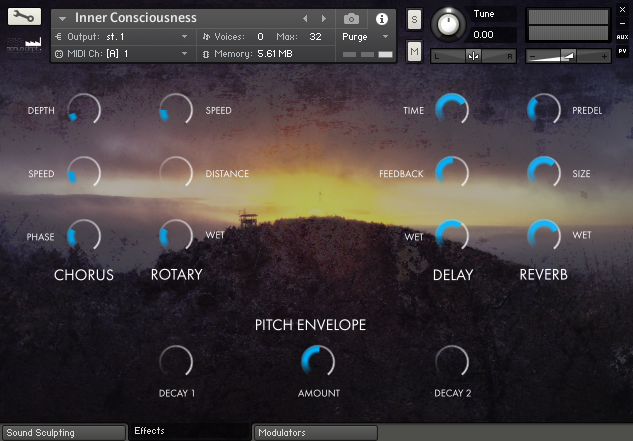633x441 pixels.
Task: Go to previous preset with left arrow
Action: (306, 19)
